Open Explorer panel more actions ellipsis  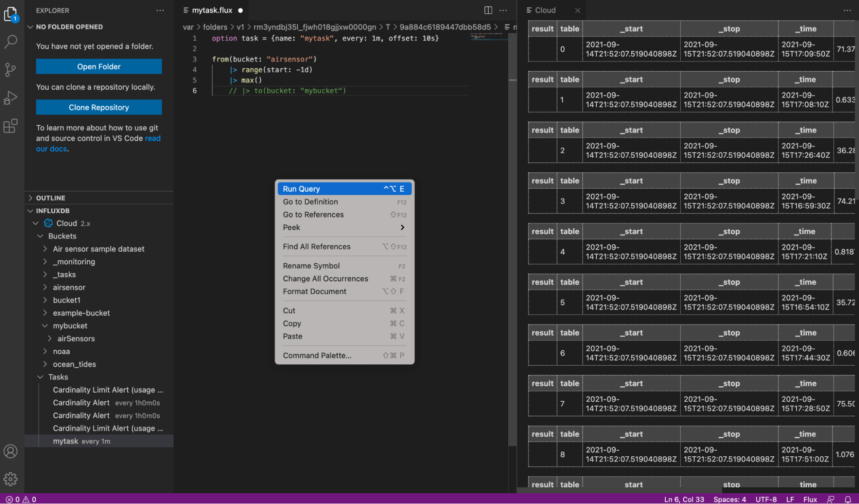point(160,10)
